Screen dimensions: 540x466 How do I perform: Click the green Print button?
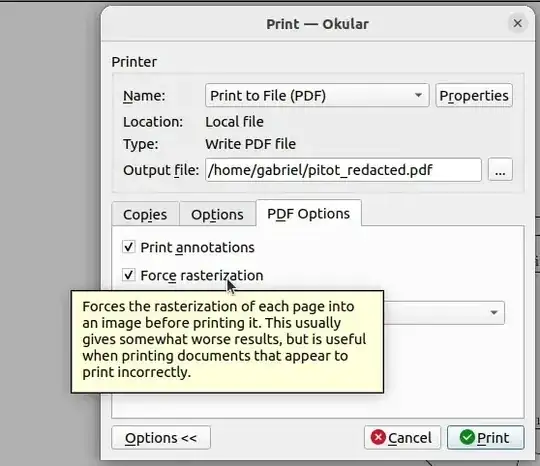click(486, 438)
